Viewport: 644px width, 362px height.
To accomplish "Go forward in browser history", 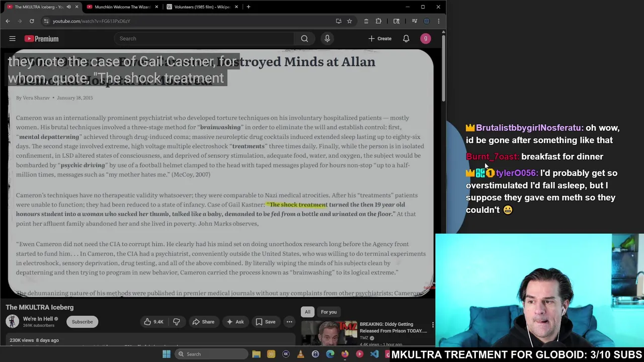I will tap(20, 21).
